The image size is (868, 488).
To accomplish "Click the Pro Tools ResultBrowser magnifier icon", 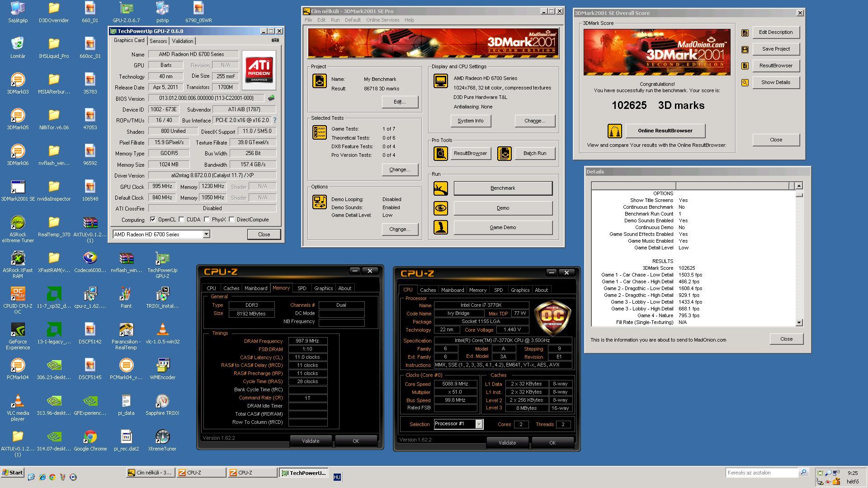I will click(441, 154).
